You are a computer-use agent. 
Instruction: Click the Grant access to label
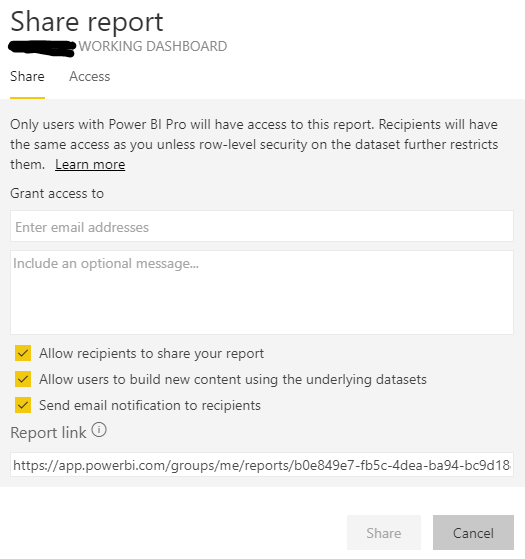(x=57, y=193)
